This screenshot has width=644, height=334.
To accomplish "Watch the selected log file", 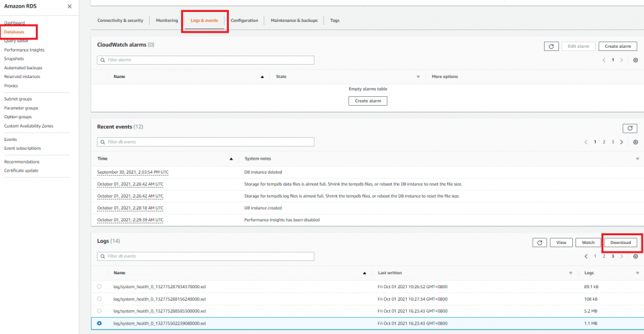I will click(x=588, y=243).
